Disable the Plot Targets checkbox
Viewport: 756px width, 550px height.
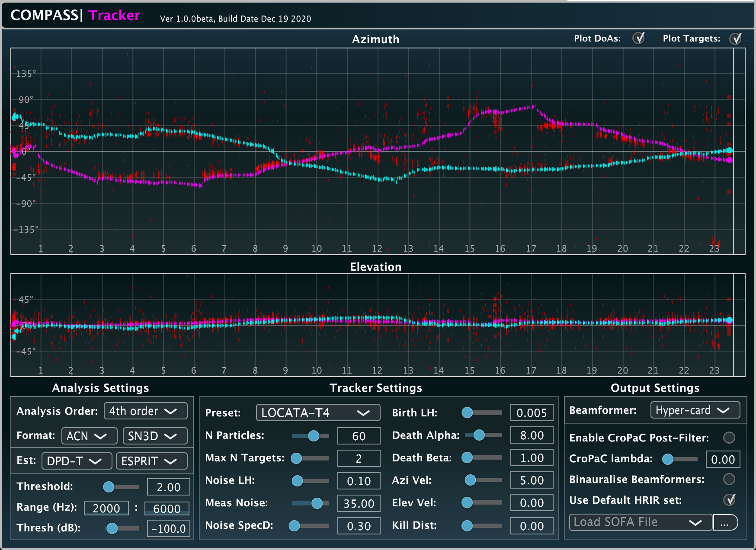(735, 39)
